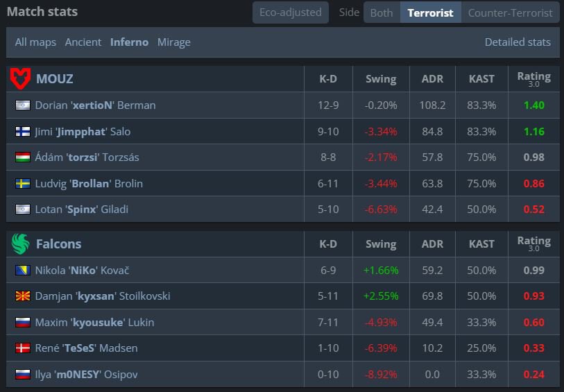Click the Macedonian flag beside kyxsan

pyautogui.click(x=22, y=296)
